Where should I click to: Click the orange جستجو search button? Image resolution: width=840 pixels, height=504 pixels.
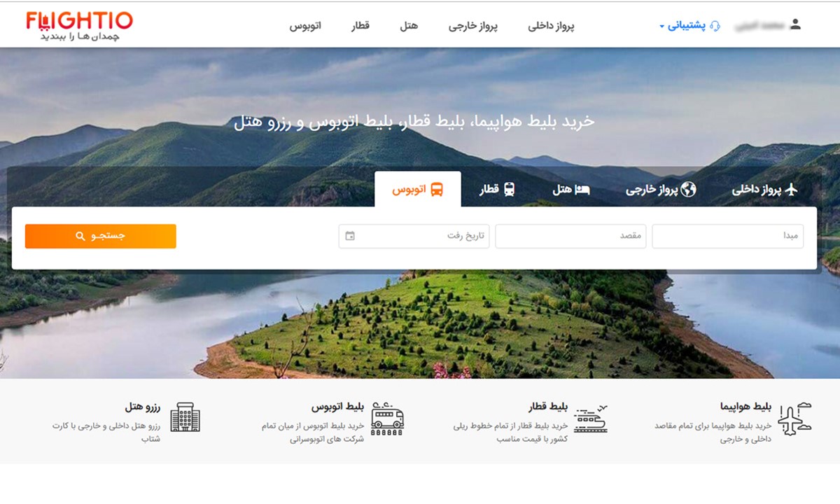pos(101,236)
